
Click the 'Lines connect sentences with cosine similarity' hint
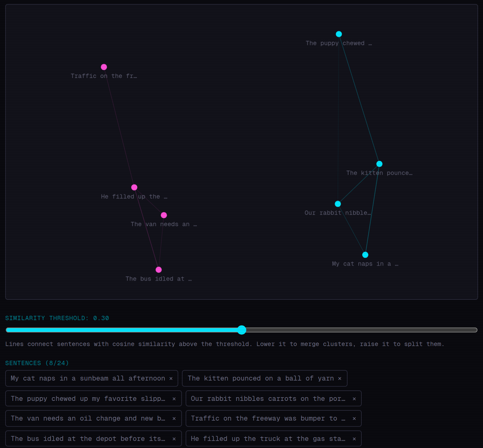225,344
